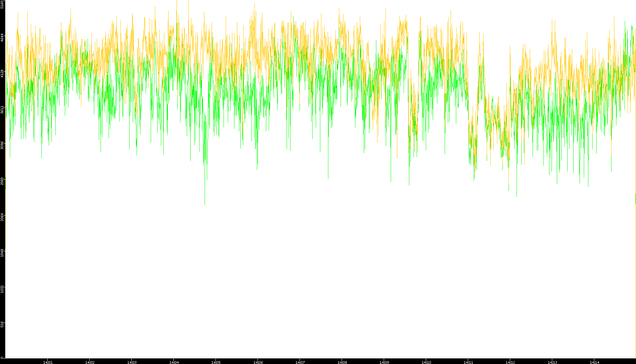Click the 14:01 time axis label
Viewport: 636px width, 364px height.
[x=48, y=362]
